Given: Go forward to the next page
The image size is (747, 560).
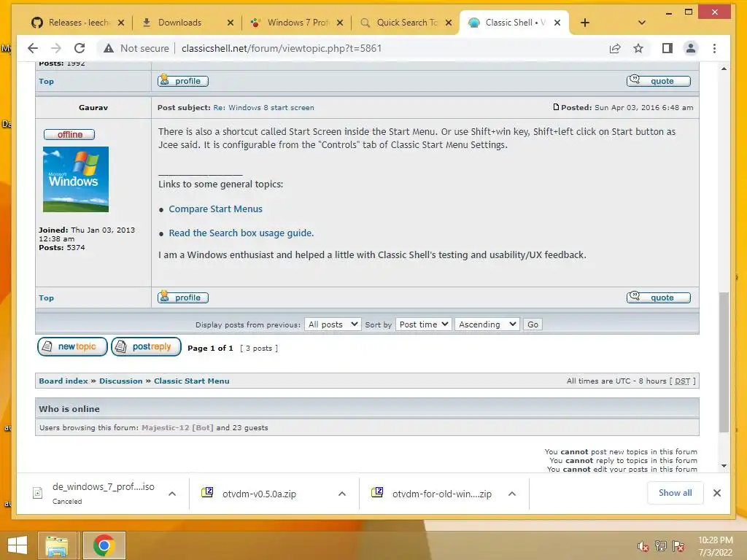Looking at the screenshot, I should pos(55,48).
